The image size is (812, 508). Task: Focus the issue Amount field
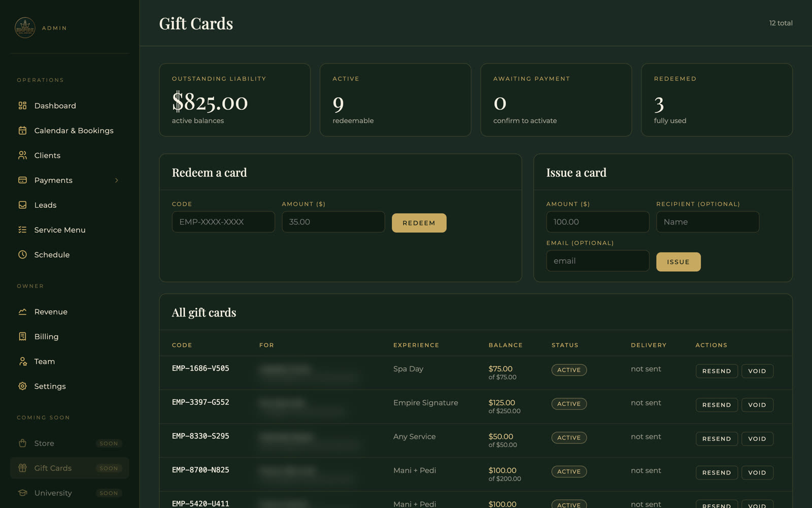pyautogui.click(x=598, y=222)
